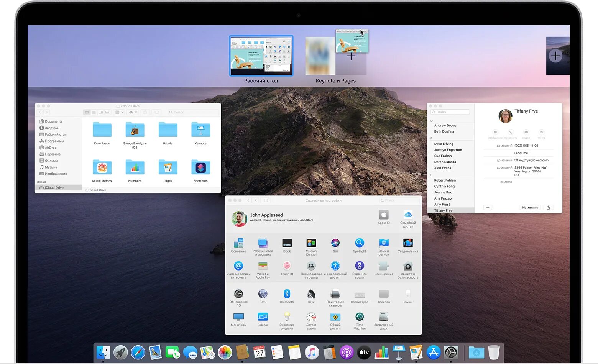Open the Pages folder in Finder

pyautogui.click(x=168, y=171)
